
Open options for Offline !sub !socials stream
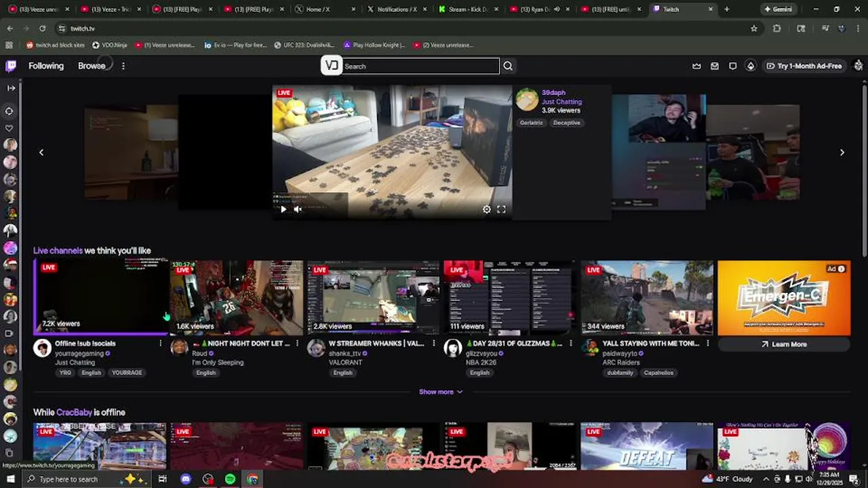pyautogui.click(x=161, y=344)
